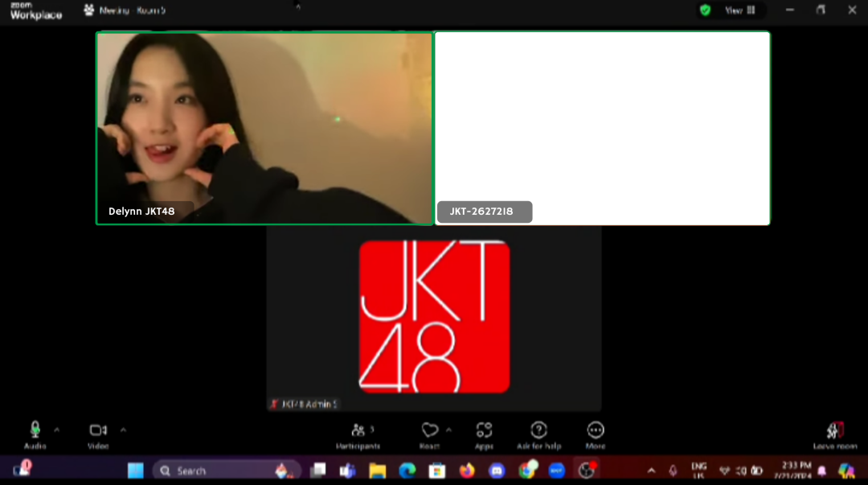The width and height of the screenshot is (868, 485).
Task: Open the Zoom app icon in the taskbar
Action: [557, 471]
